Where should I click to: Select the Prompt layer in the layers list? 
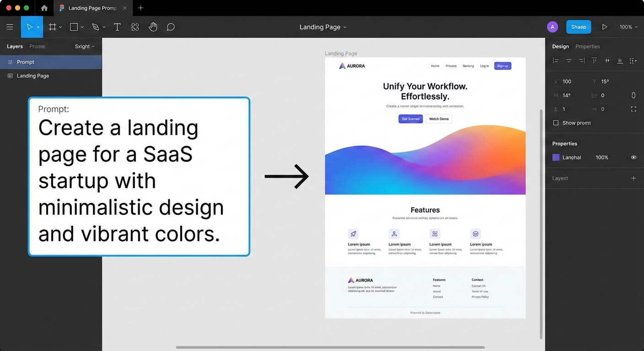(26, 62)
